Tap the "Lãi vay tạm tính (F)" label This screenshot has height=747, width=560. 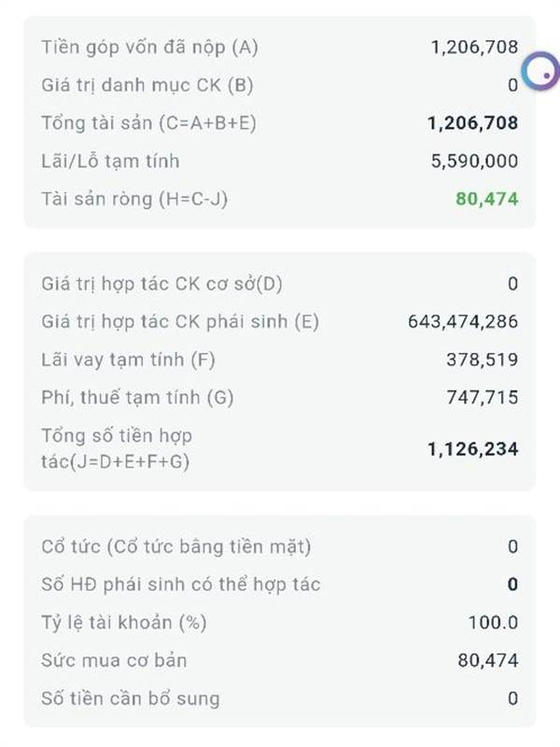(129, 359)
